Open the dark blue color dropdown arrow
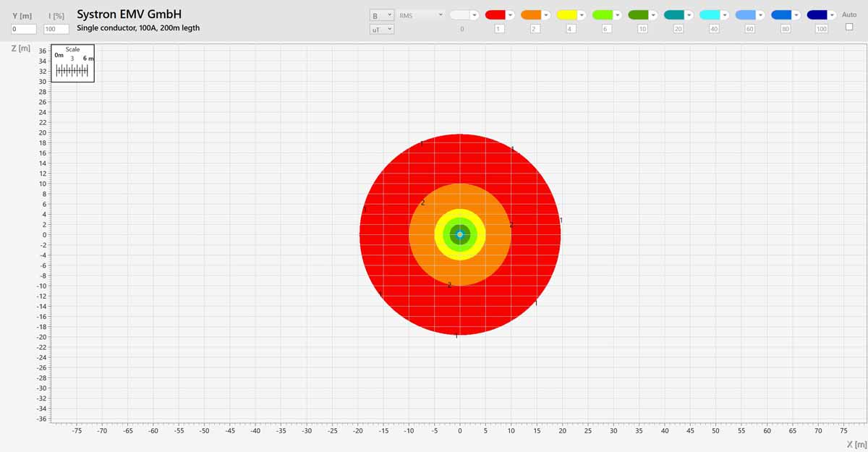The image size is (868, 452). (833, 14)
